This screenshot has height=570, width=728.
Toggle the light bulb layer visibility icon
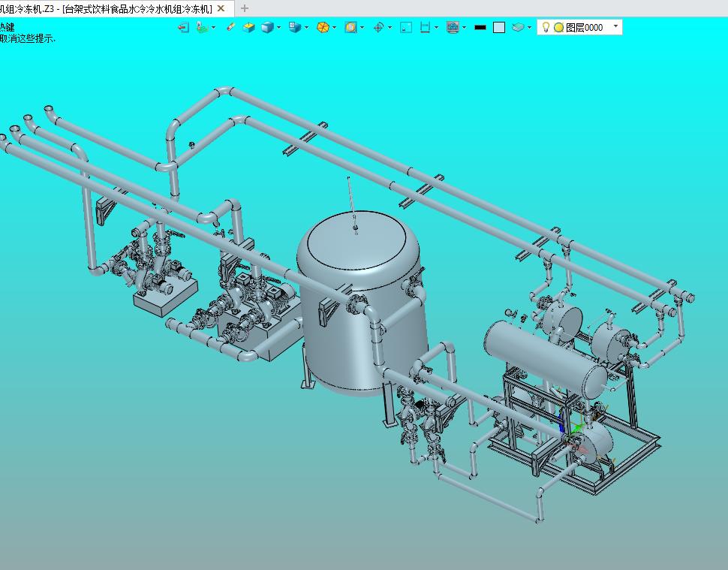546,27
